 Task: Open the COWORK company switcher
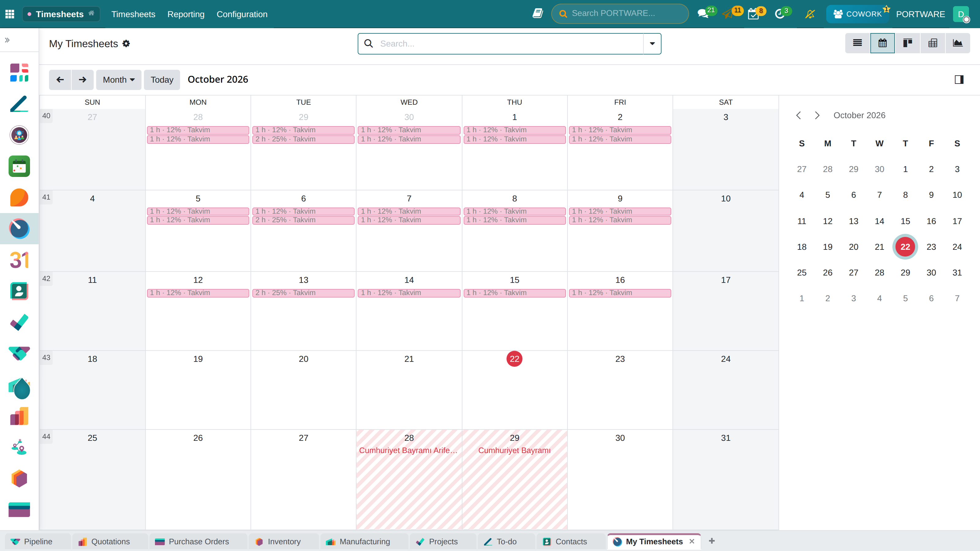click(858, 14)
